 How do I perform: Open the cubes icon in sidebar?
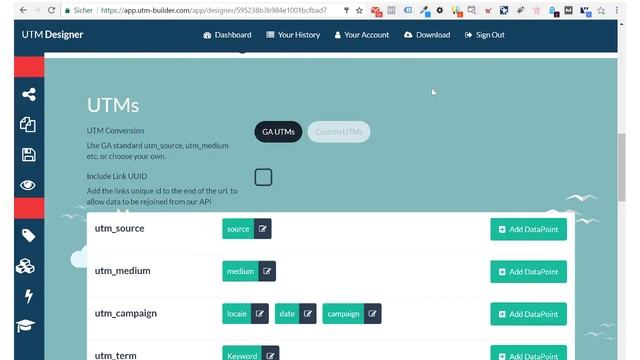[25, 266]
